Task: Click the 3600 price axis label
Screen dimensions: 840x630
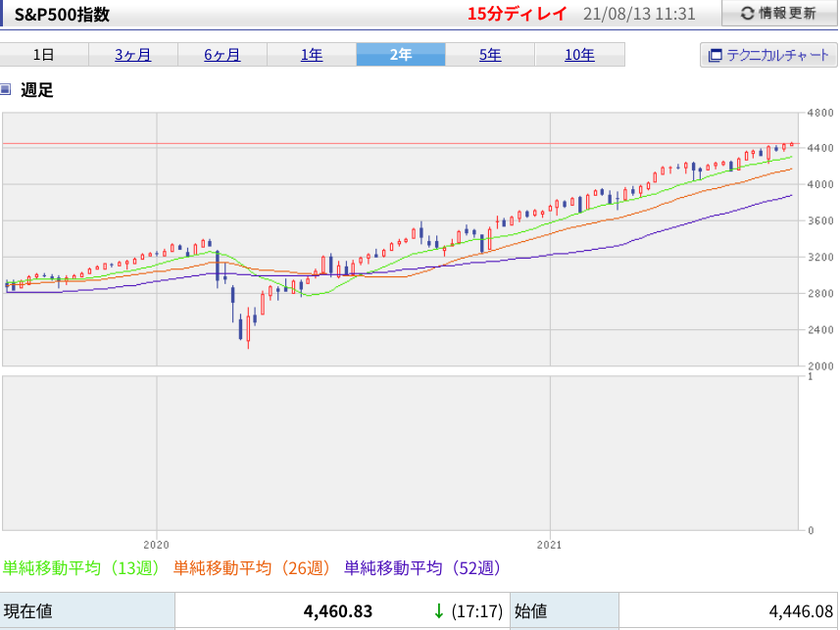Action: pos(820,220)
